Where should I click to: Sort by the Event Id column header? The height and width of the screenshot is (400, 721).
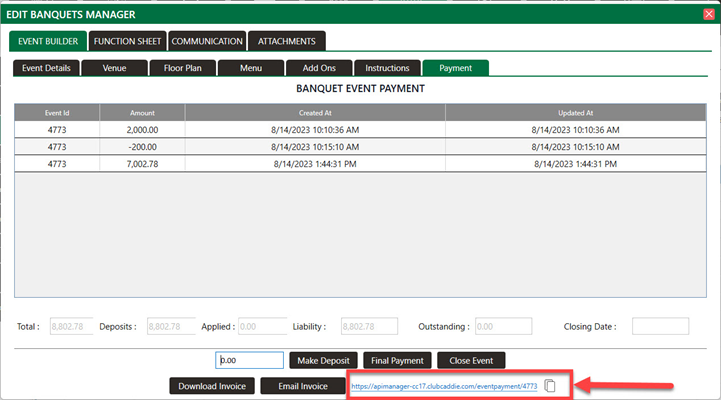57,113
